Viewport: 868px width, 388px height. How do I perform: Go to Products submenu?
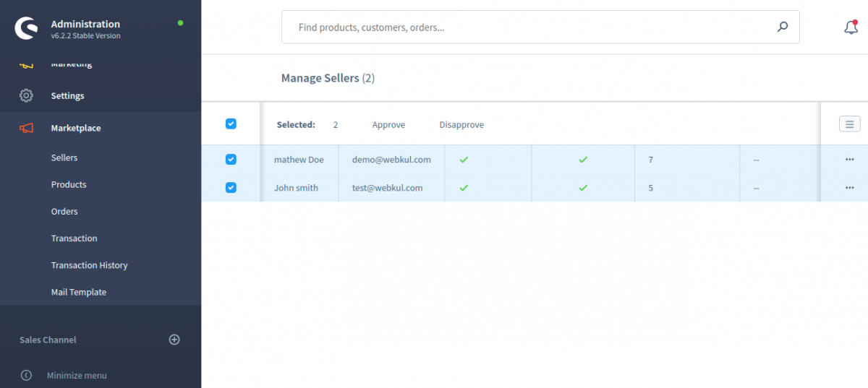(69, 184)
